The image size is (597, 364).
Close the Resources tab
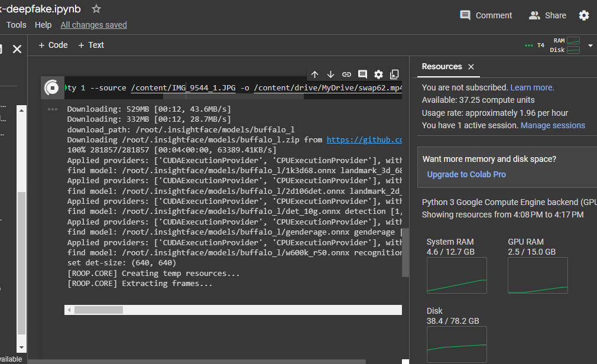click(x=471, y=67)
